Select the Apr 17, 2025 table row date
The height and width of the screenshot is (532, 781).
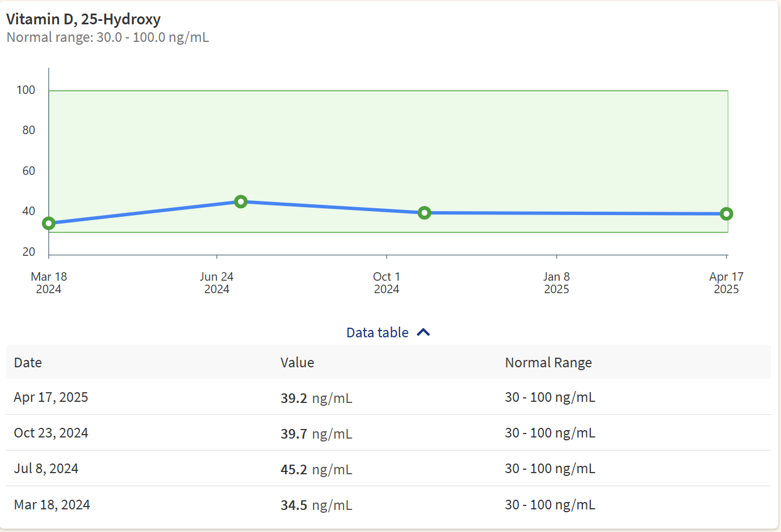51,397
